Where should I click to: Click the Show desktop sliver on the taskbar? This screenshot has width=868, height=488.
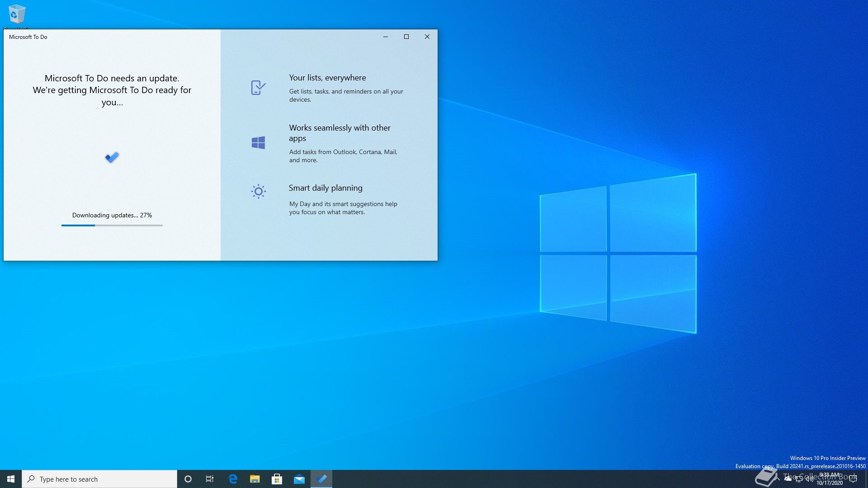tap(866, 479)
